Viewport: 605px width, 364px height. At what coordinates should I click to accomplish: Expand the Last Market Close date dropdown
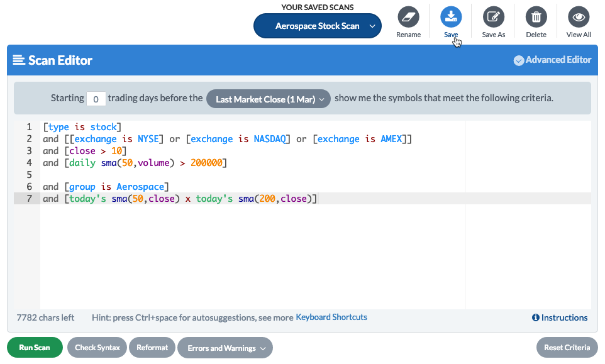pyautogui.click(x=268, y=99)
